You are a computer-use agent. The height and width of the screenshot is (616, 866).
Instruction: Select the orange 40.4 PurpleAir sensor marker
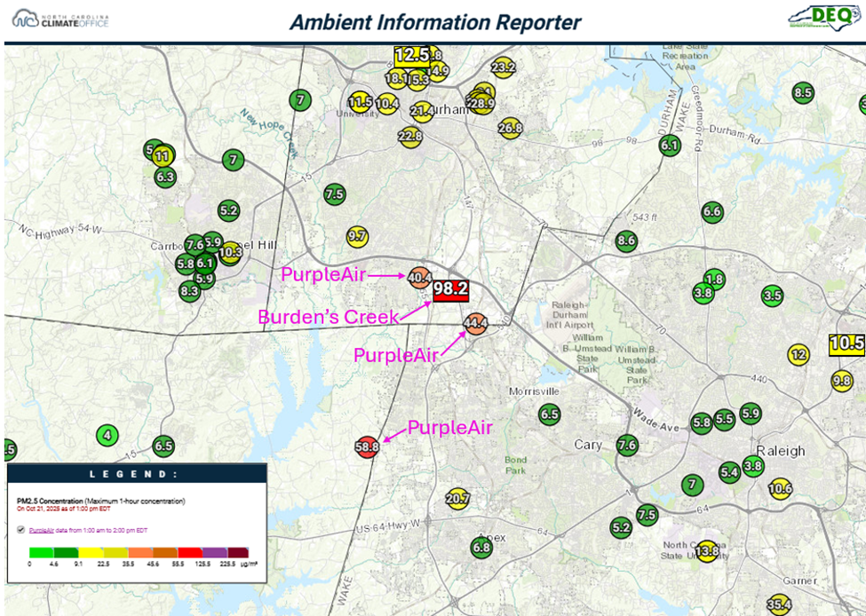(x=420, y=278)
